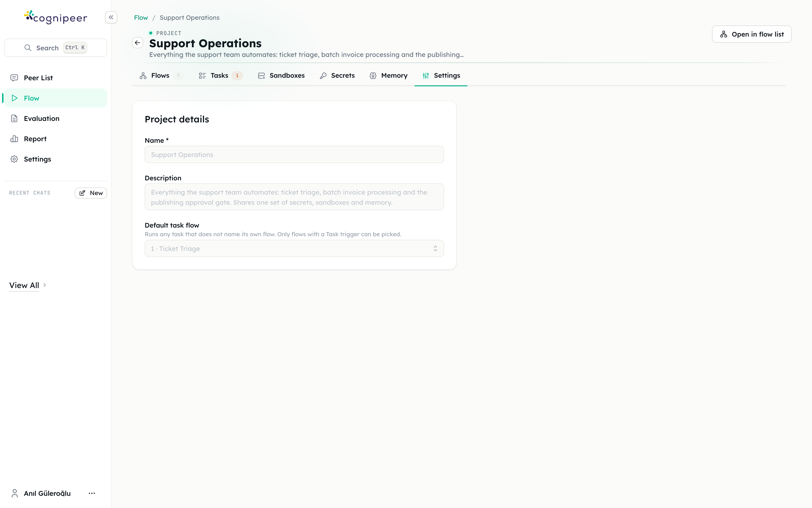Click the Flows count badge 3
The image size is (812, 508).
178,76
